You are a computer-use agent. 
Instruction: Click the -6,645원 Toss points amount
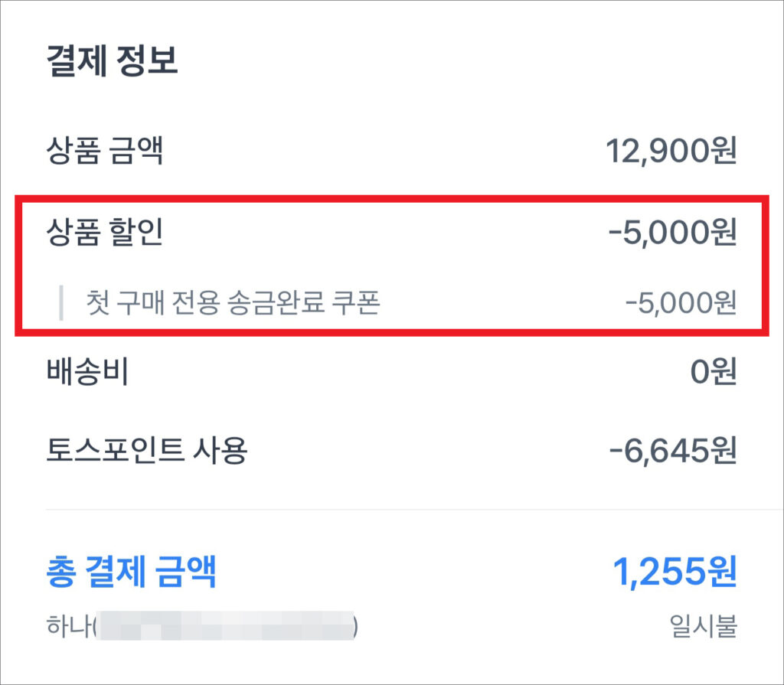click(672, 451)
